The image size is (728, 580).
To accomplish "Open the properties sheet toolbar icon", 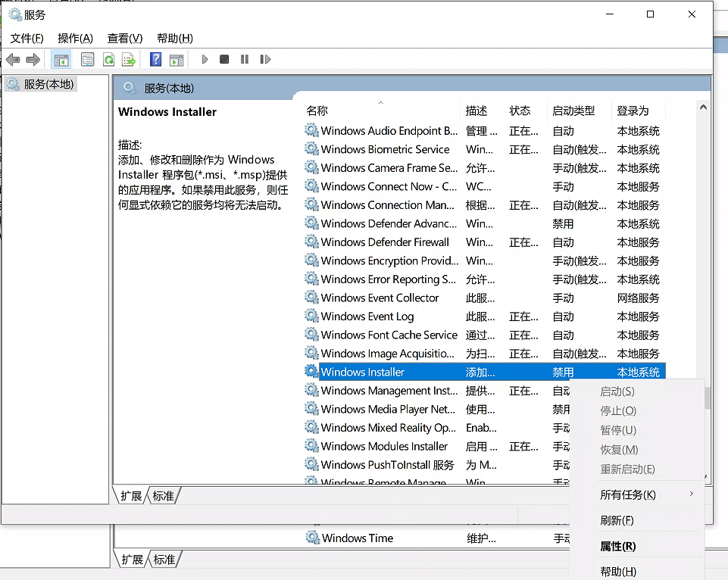I will [x=87, y=59].
